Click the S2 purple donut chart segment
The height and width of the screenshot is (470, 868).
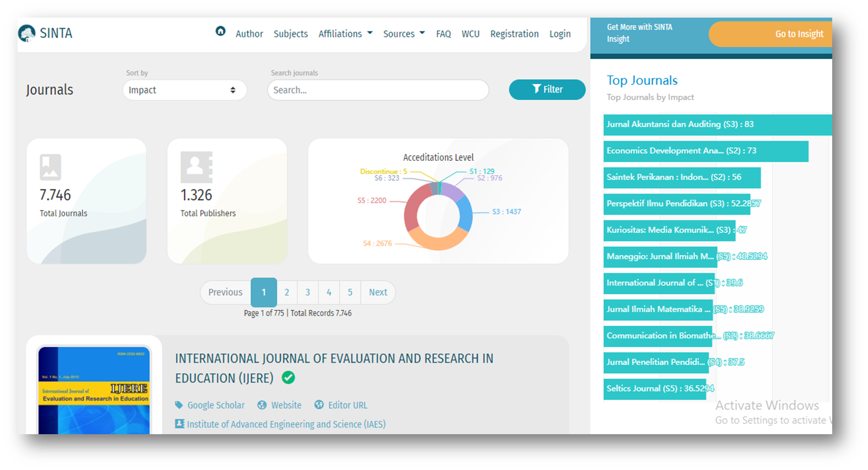(x=453, y=191)
